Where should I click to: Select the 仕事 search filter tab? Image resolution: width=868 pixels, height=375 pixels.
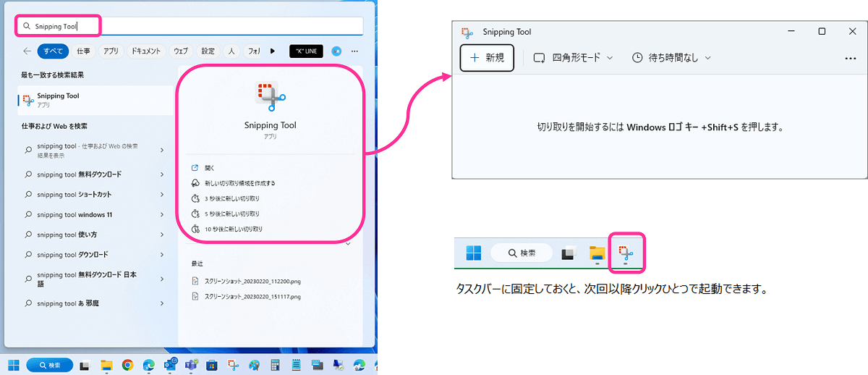pyautogui.click(x=83, y=51)
